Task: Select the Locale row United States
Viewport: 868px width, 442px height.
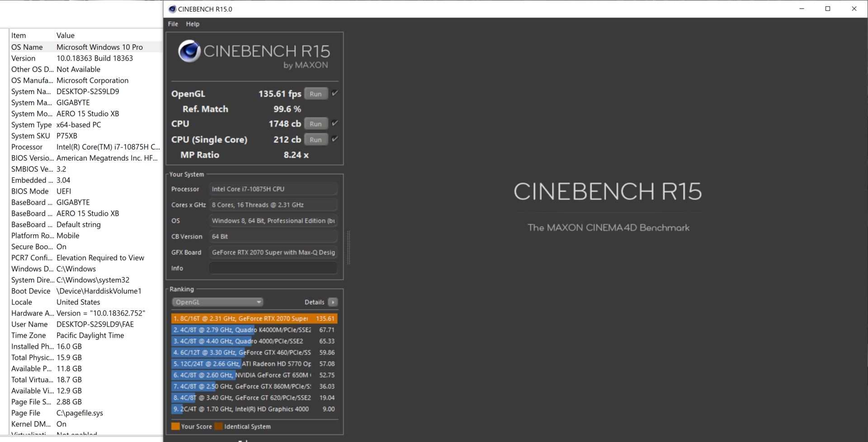Action: pyautogui.click(x=86, y=302)
